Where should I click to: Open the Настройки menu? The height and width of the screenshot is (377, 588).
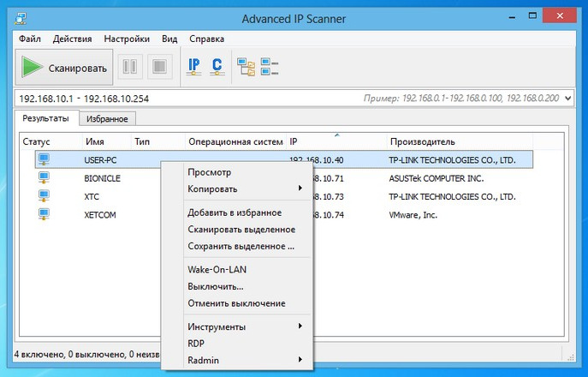coord(127,39)
